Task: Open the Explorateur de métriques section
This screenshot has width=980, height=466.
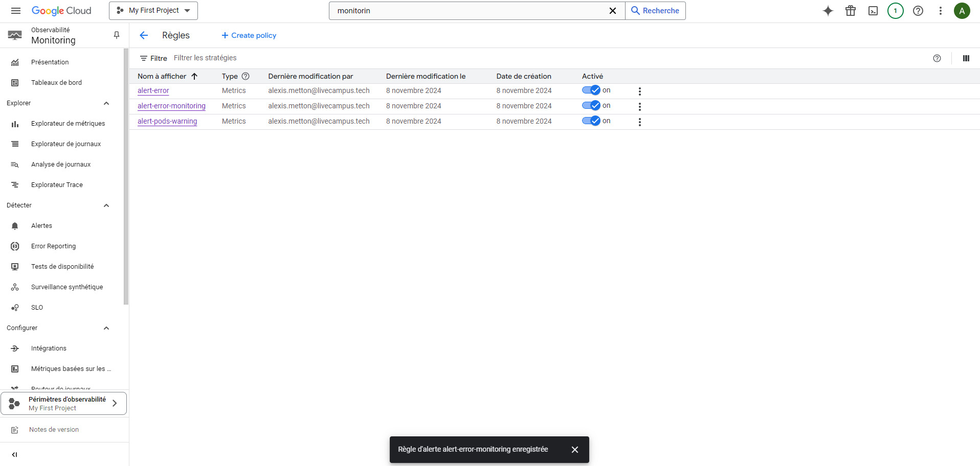Action: tap(67, 123)
